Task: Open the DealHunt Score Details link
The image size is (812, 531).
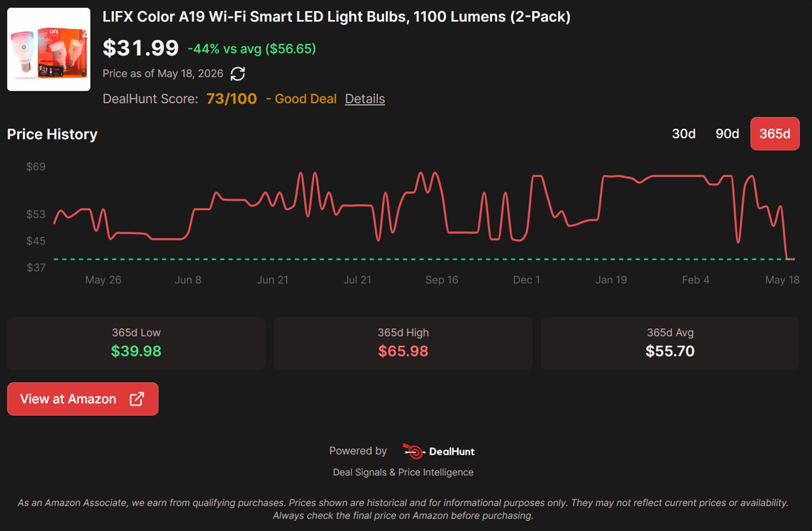Action: click(x=365, y=99)
